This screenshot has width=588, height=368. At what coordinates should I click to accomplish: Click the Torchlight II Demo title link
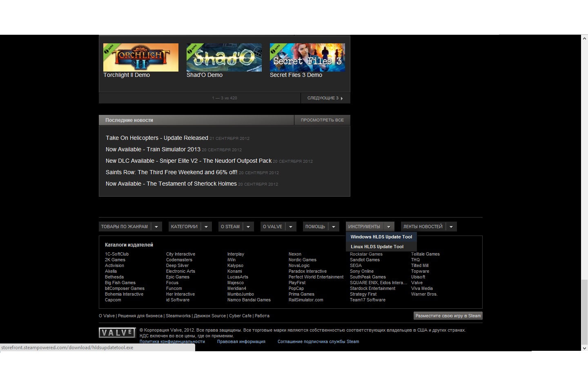coord(127,75)
